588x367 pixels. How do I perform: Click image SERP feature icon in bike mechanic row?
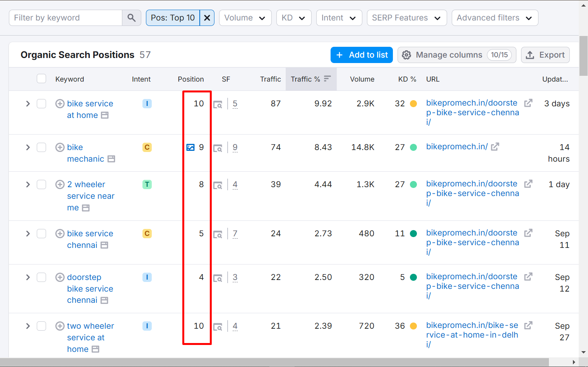190,147
